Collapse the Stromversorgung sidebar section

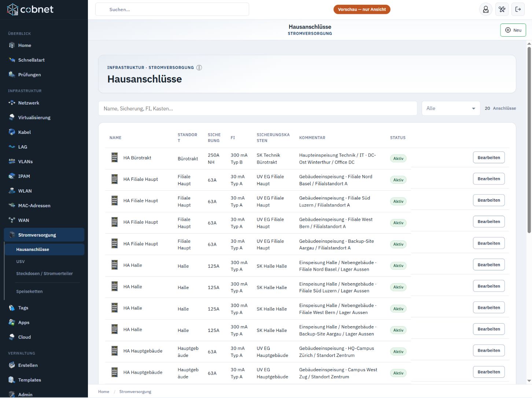44,235
